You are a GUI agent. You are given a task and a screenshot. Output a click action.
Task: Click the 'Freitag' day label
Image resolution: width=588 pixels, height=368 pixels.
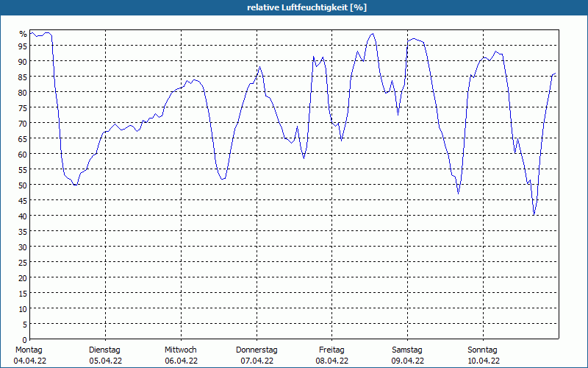[331, 350]
